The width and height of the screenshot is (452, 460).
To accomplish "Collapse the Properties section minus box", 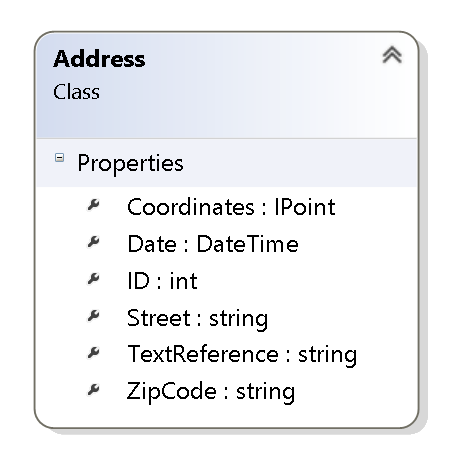I will [x=59, y=157].
